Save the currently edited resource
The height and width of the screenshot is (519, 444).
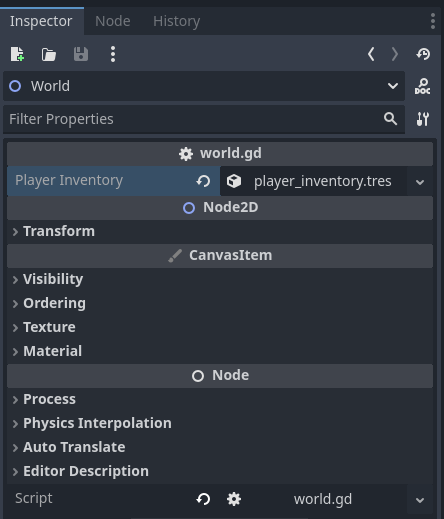point(81,54)
